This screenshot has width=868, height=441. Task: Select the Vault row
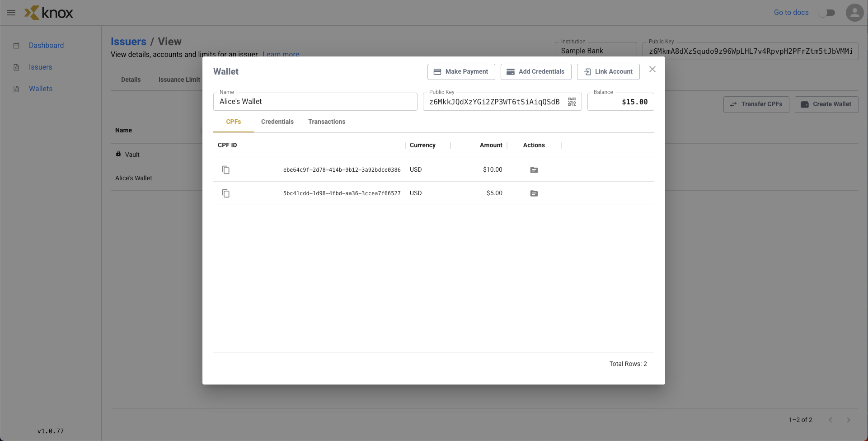point(156,155)
